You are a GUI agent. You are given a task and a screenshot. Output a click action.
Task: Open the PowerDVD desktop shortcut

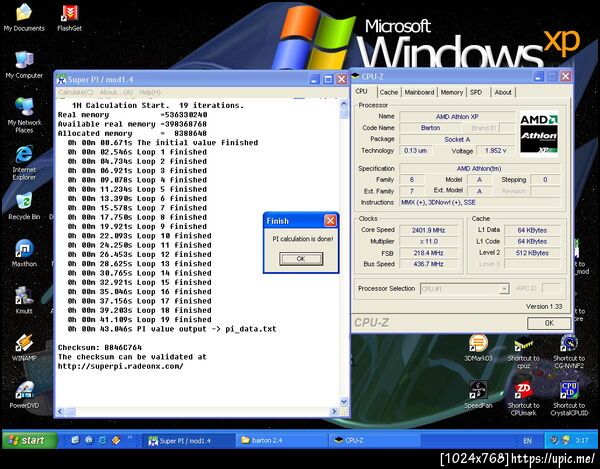coord(24,395)
